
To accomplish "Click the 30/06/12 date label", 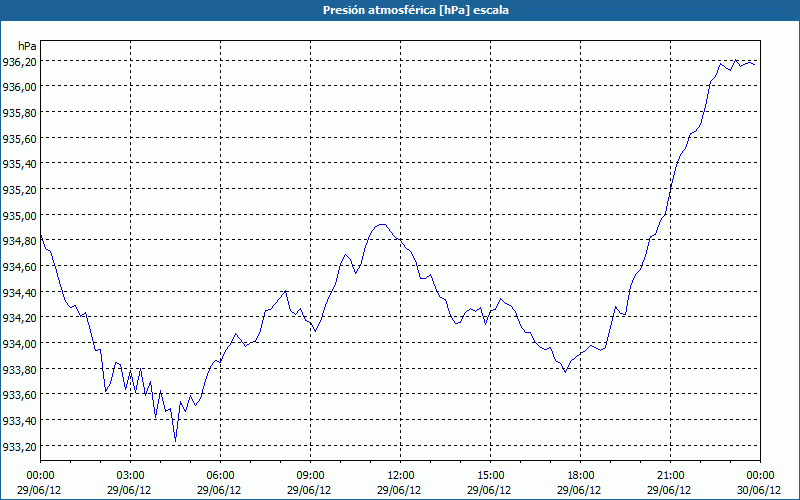I will [760, 490].
